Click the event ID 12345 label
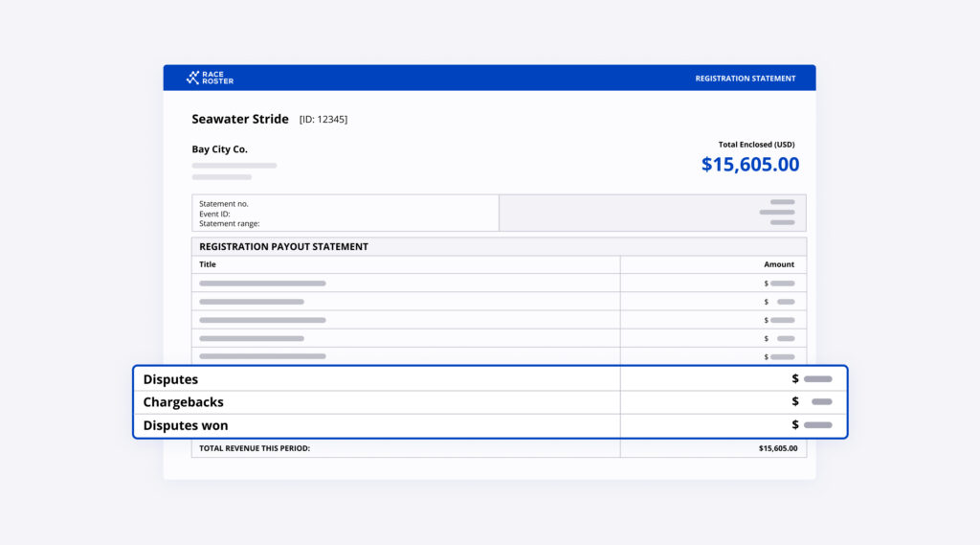Screen dimensions: 980x545 (323, 120)
